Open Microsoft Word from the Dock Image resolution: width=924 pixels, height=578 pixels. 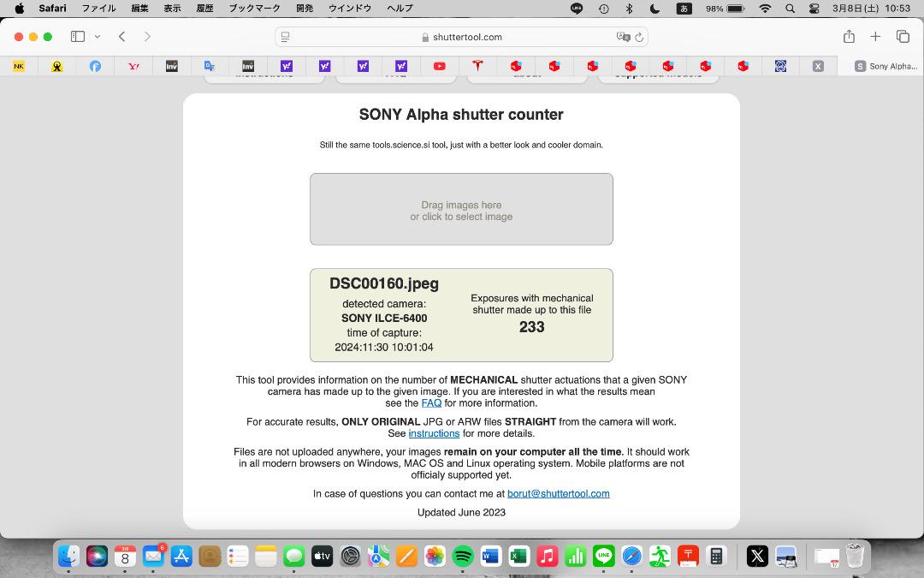click(491, 556)
